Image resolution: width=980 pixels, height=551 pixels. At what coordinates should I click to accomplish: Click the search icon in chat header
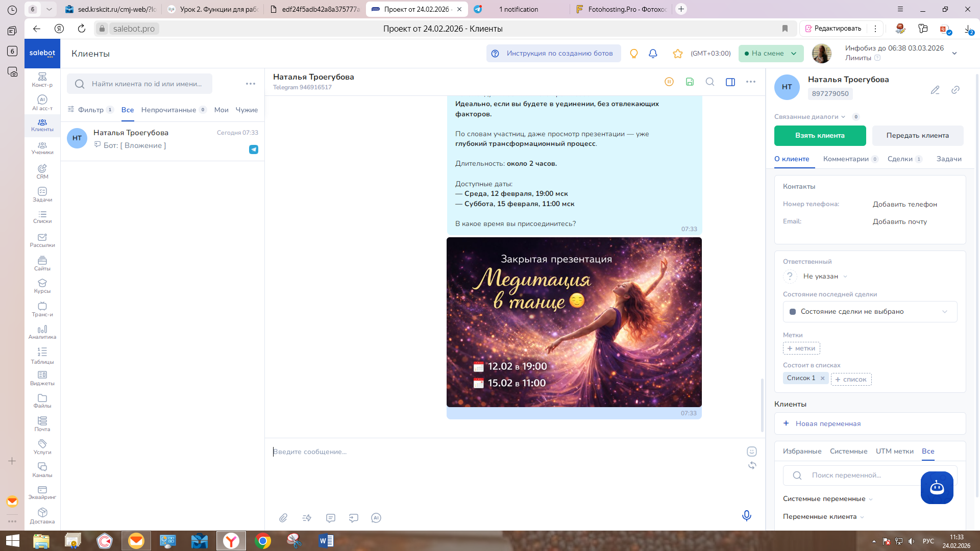[709, 82]
